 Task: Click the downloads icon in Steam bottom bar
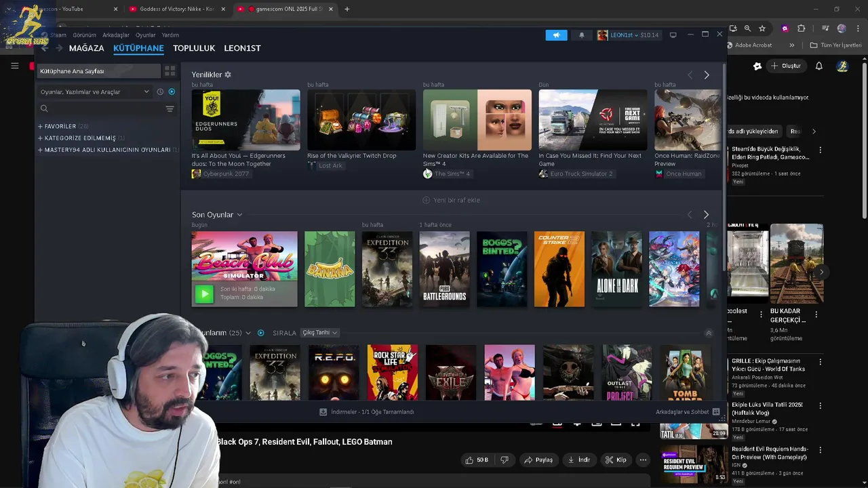click(x=323, y=411)
